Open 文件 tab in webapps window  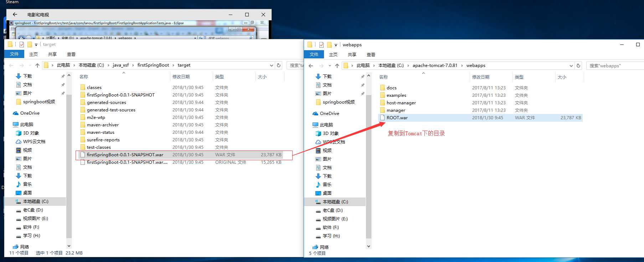click(x=314, y=54)
